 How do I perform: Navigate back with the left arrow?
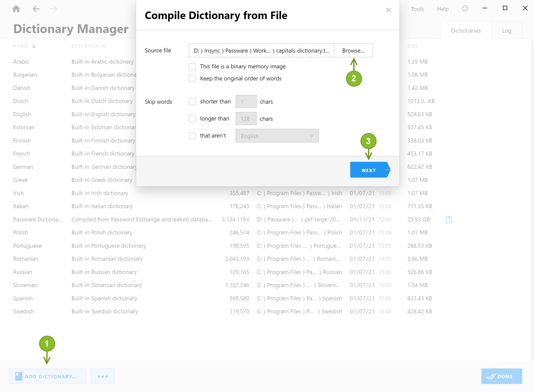(x=36, y=9)
